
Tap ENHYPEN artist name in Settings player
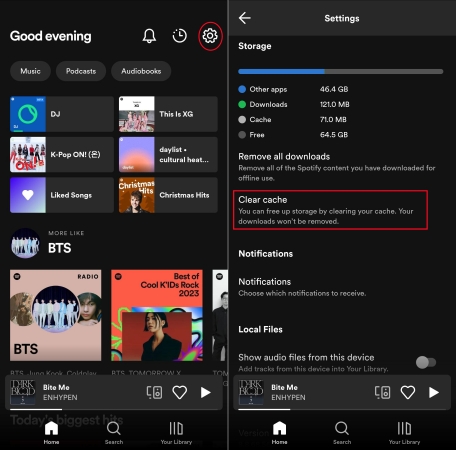[x=288, y=397]
